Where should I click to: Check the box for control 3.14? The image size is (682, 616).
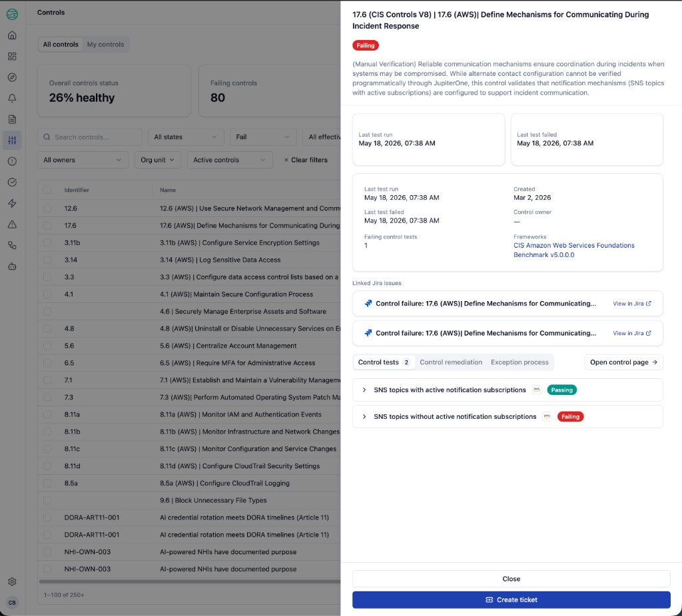(x=47, y=260)
